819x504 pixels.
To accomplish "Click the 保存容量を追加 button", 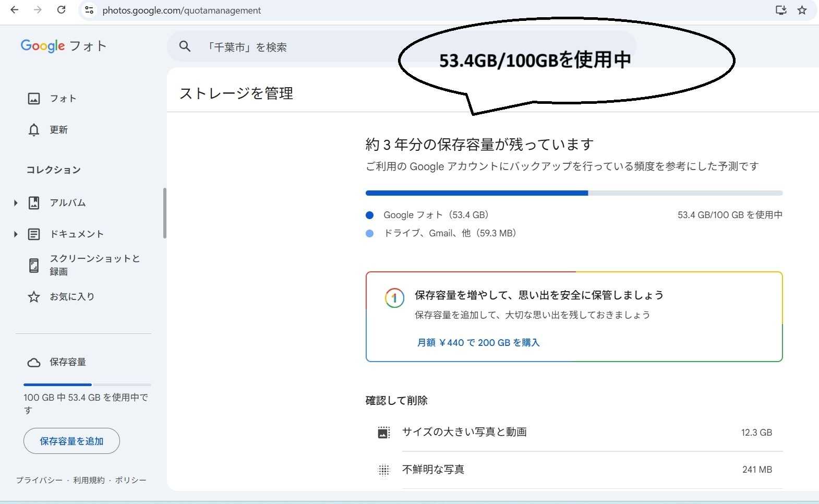I will pos(71,441).
